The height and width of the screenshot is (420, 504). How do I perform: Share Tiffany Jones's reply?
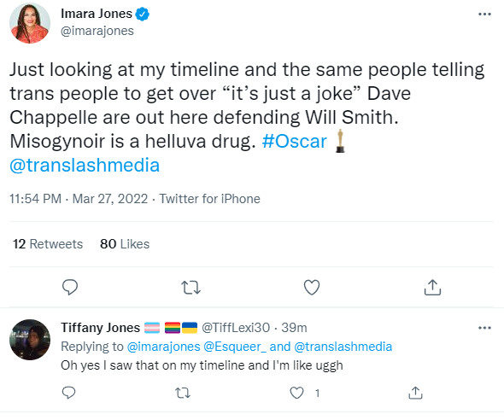pyautogui.click(x=415, y=393)
